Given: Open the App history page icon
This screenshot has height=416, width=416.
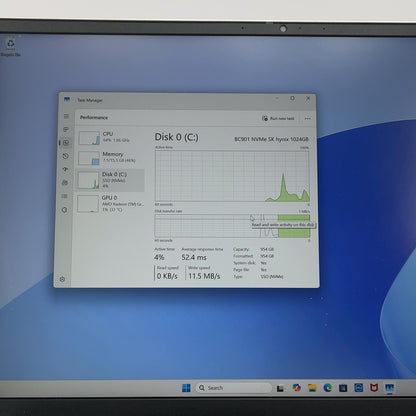Looking at the screenshot, I should [x=66, y=156].
